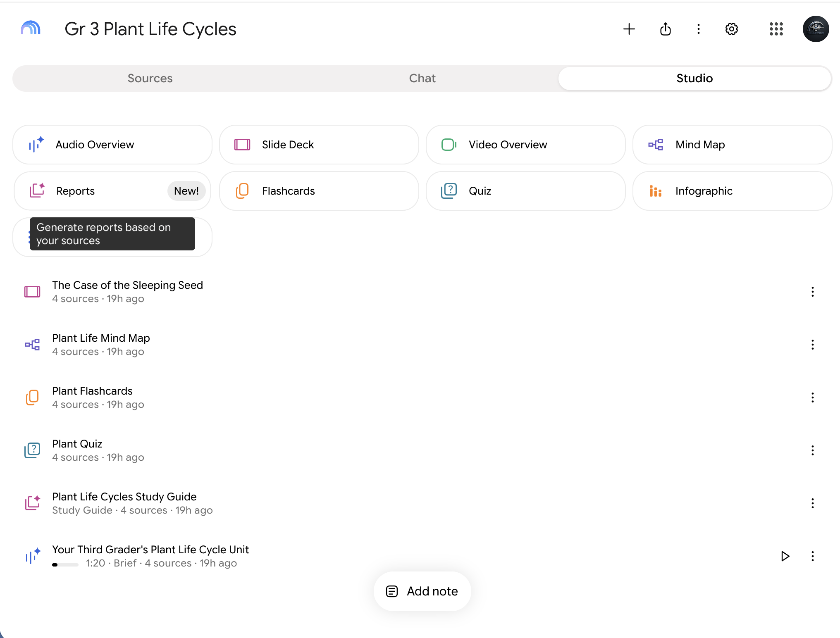This screenshot has height=638, width=840.
Task: Create a Mind Map
Action: point(733,145)
